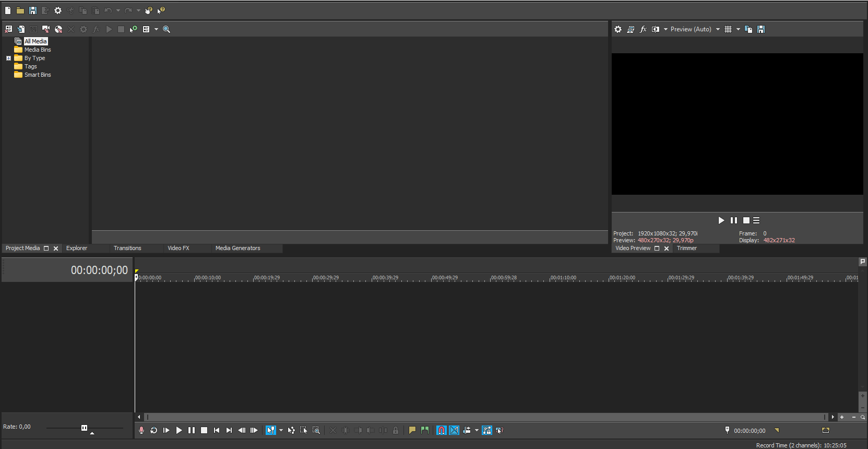The image size is (868, 449).
Task: Click Capture Video icon
Action: point(46,29)
